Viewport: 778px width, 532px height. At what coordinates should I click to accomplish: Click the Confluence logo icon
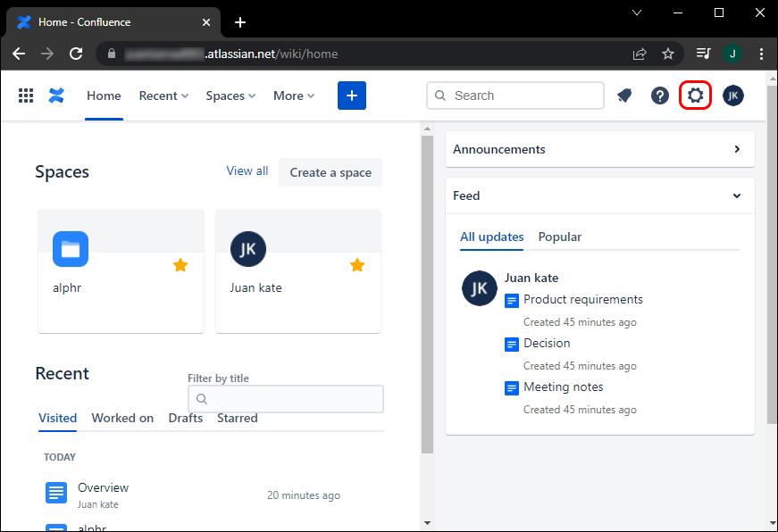[57, 96]
